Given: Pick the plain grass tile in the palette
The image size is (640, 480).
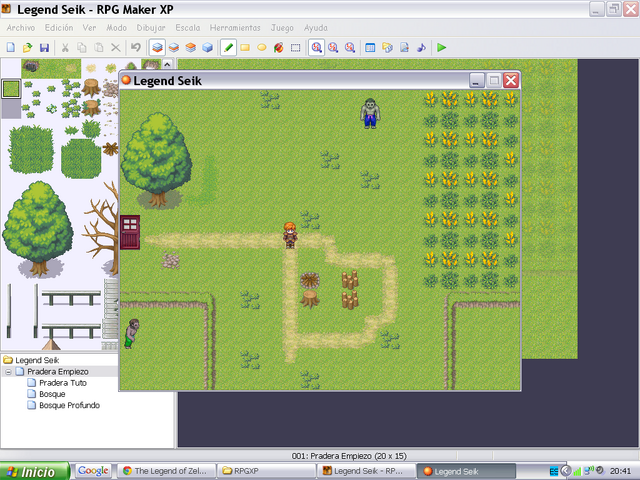Looking at the screenshot, I should (x=11, y=89).
